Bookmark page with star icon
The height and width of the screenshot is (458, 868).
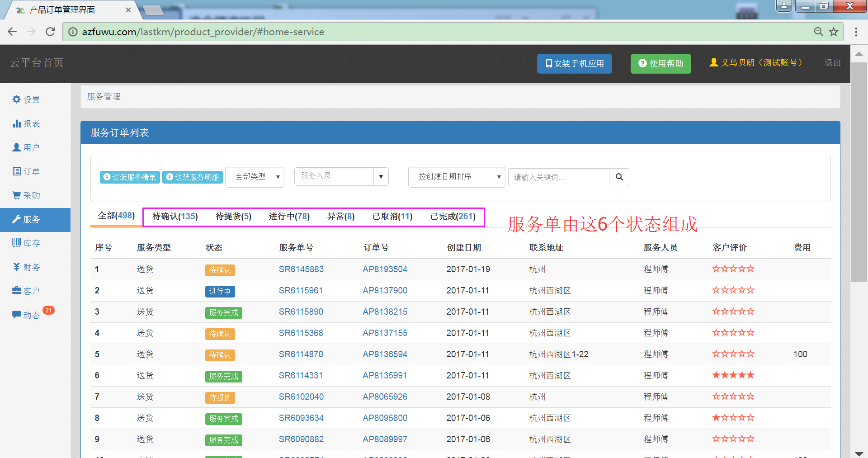834,32
